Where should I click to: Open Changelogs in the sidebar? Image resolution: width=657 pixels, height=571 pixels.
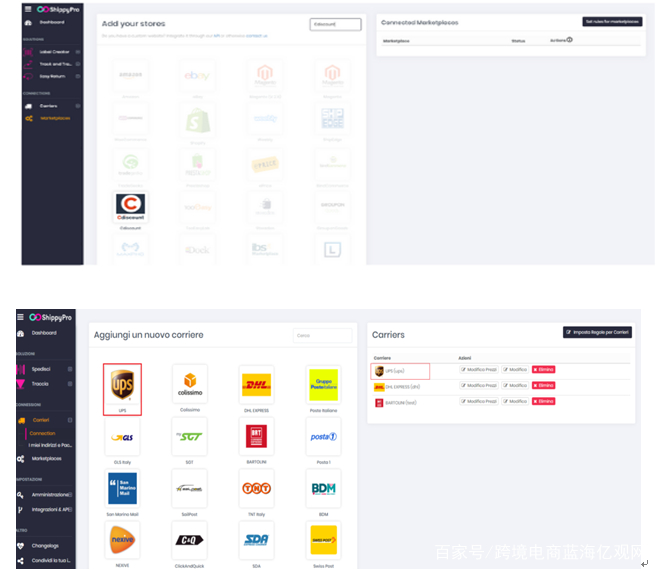point(45,546)
